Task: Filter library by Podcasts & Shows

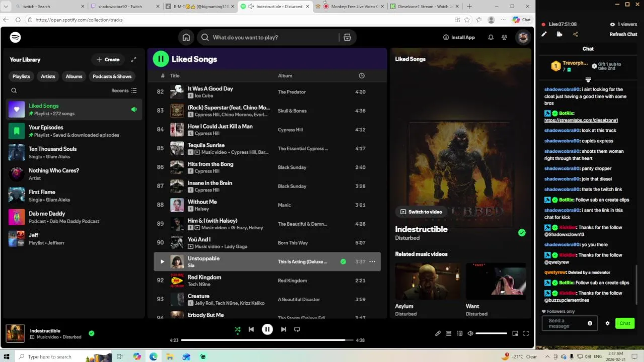Action: click(112, 76)
